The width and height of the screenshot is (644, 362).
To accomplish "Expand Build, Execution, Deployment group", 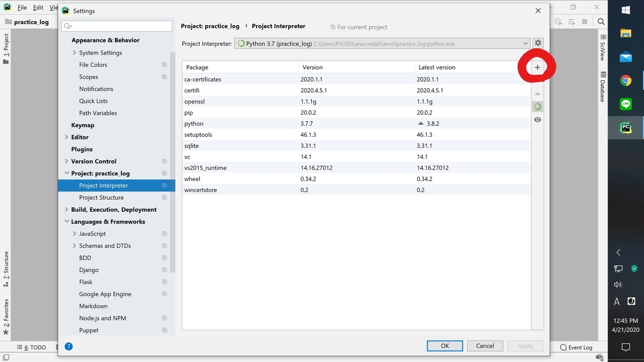I will (67, 210).
